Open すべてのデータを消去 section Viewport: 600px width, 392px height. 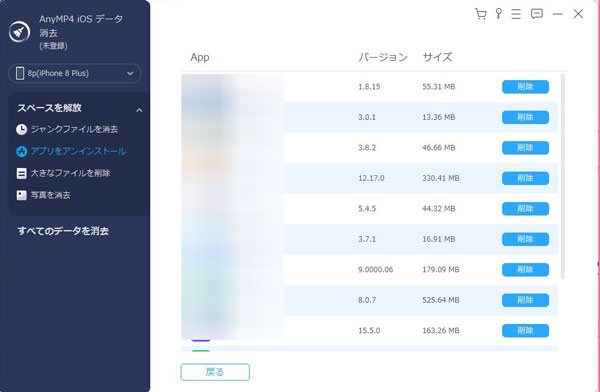[63, 231]
